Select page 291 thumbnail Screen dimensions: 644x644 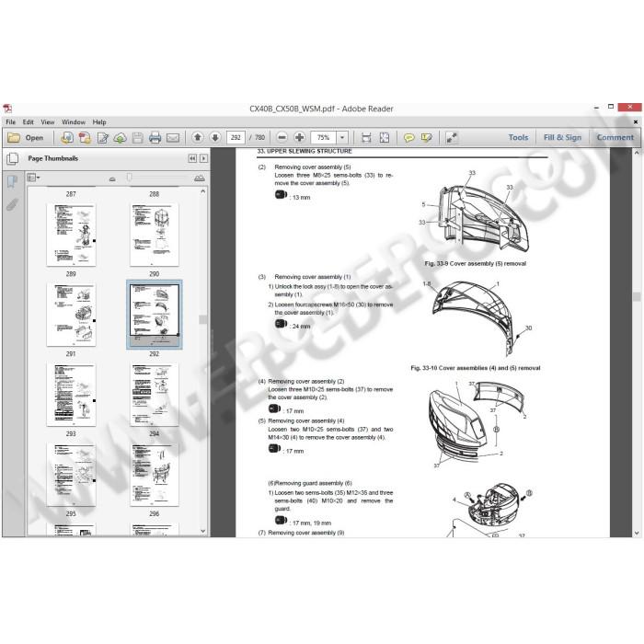[x=71, y=315]
